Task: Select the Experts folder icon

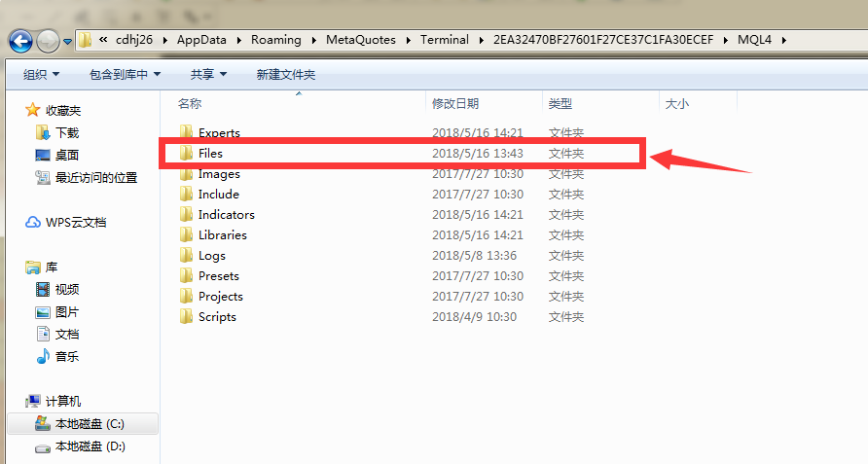Action: pos(186,130)
